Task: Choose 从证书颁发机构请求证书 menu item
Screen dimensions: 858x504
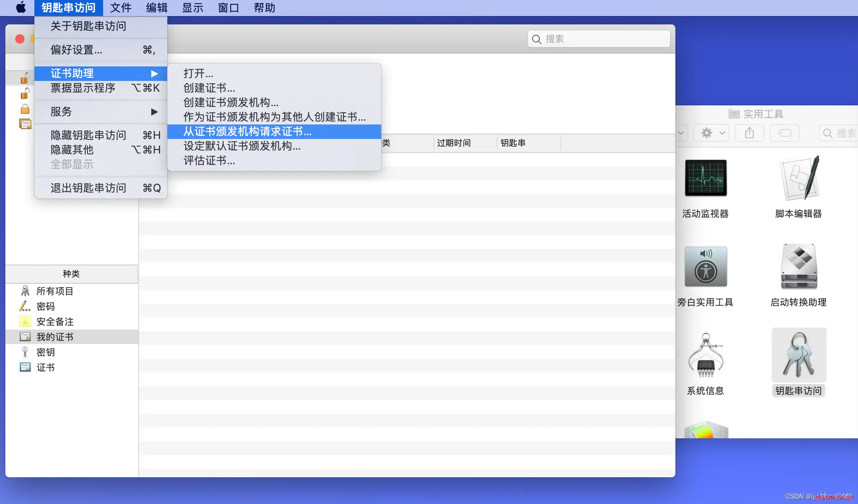Action: click(x=248, y=131)
